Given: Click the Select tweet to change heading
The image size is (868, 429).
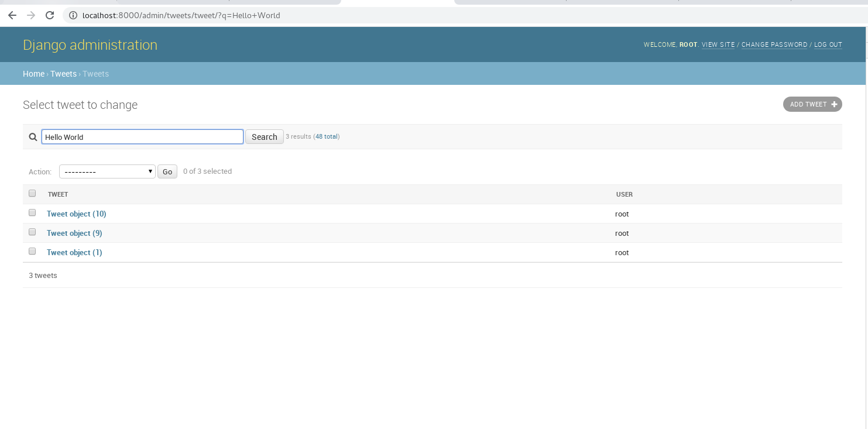Looking at the screenshot, I should (x=80, y=105).
